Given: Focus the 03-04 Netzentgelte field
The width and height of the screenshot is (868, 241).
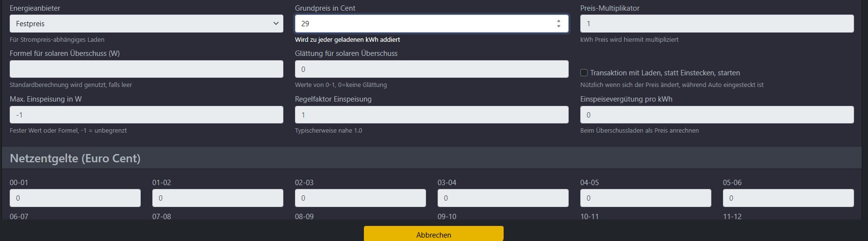Looking at the screenshot, I should pos(503,198).
